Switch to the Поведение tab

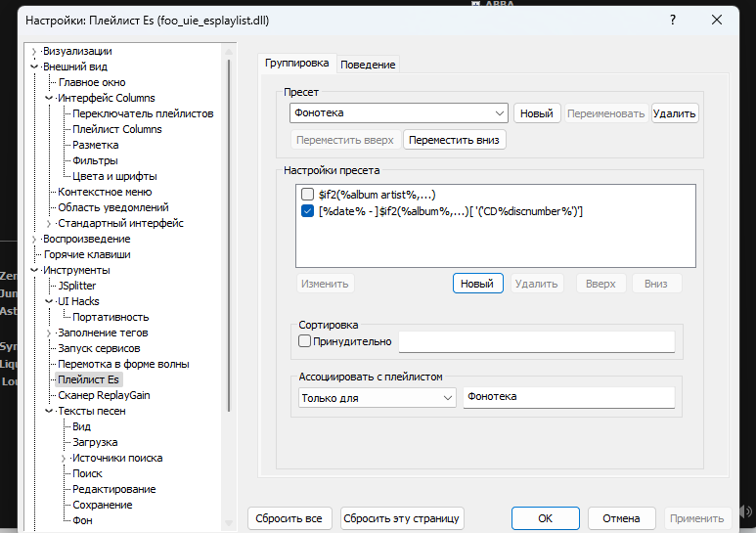tap(369, 65)
